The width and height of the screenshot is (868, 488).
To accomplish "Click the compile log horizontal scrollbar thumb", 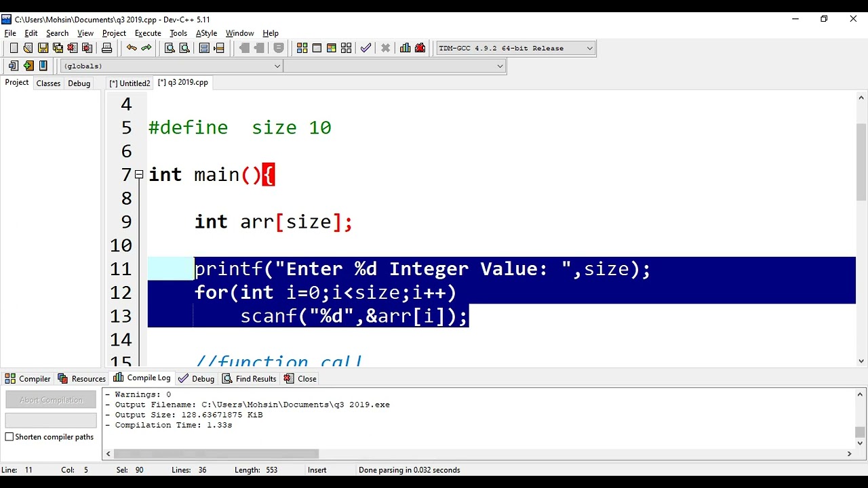I will (216, 454).
